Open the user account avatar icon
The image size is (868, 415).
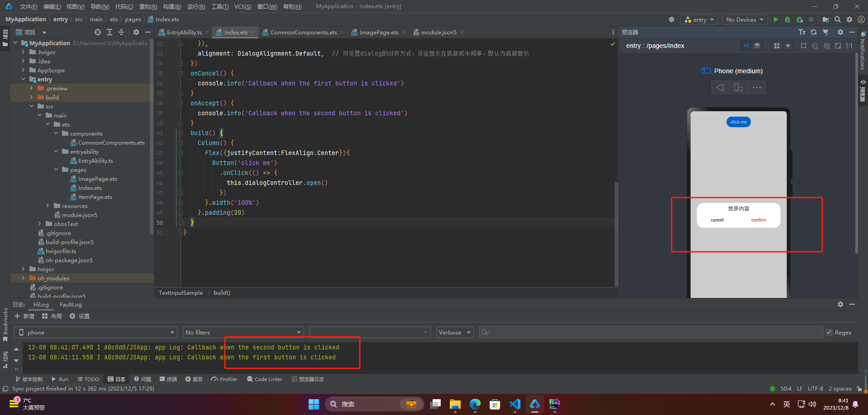point(861,19)
